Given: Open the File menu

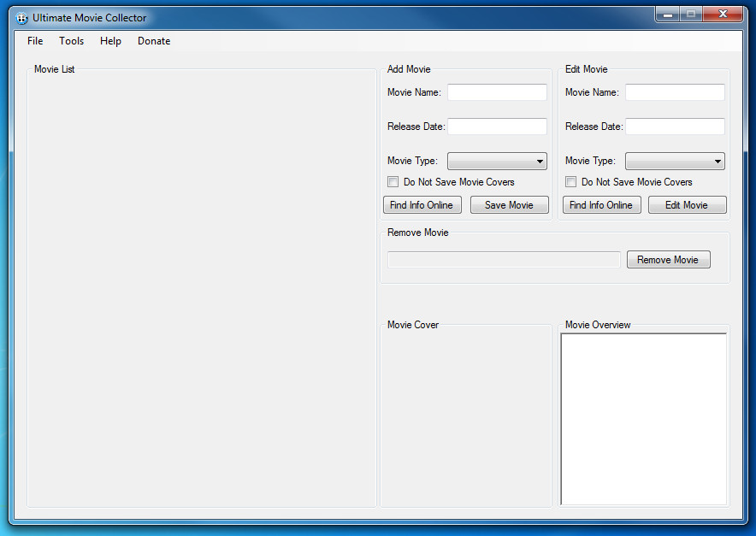Looking at the screenshot, I should 35,41.
